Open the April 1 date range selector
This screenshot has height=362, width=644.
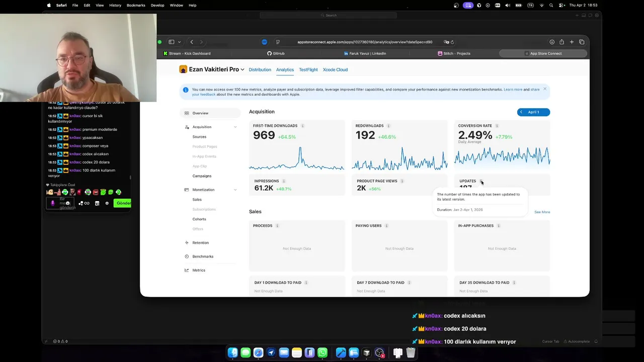point(533,112)
